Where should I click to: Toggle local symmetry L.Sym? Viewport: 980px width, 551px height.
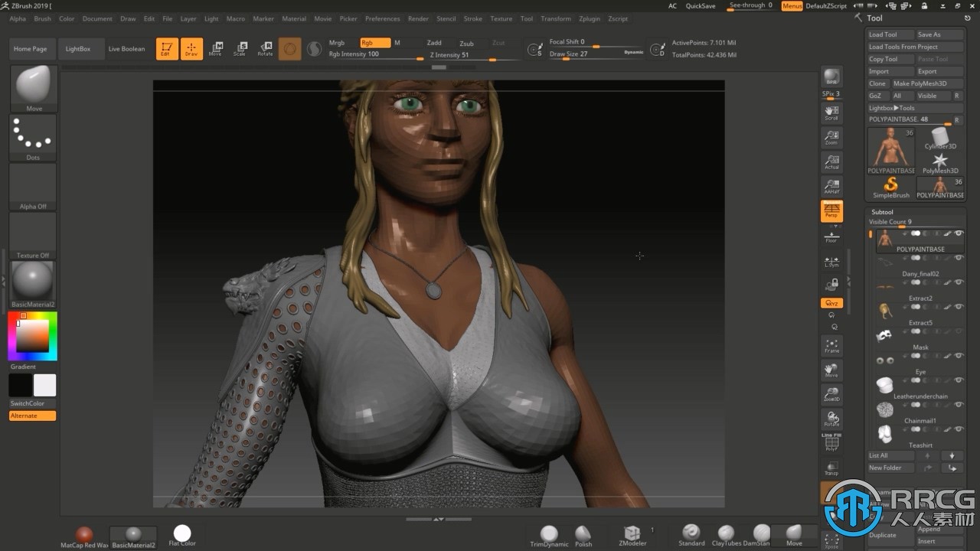[x=831, y=262]
